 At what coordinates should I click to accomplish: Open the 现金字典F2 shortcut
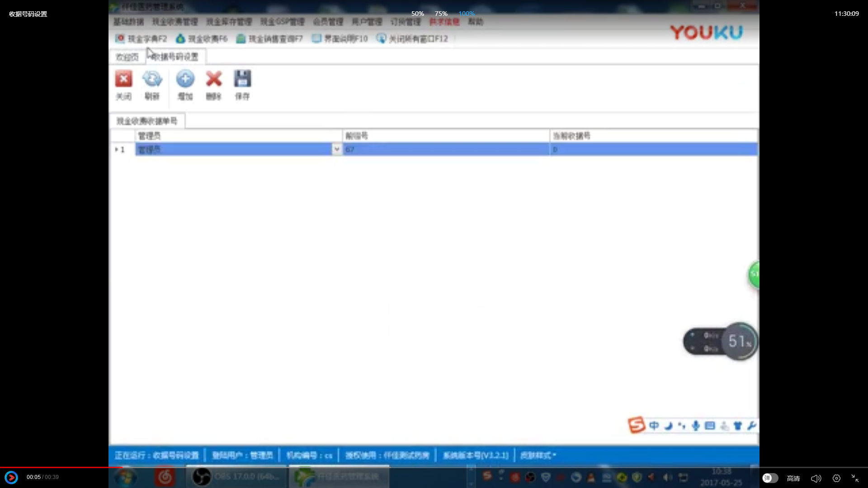coord(141,39)
